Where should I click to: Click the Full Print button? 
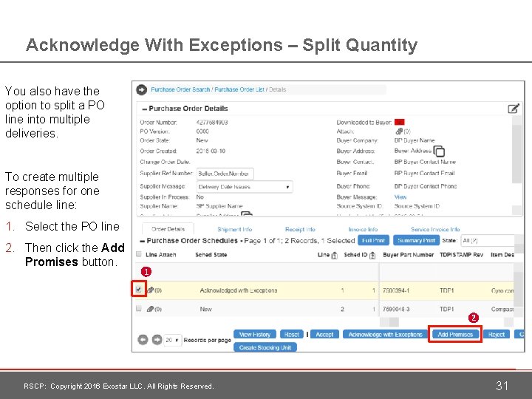373,241
